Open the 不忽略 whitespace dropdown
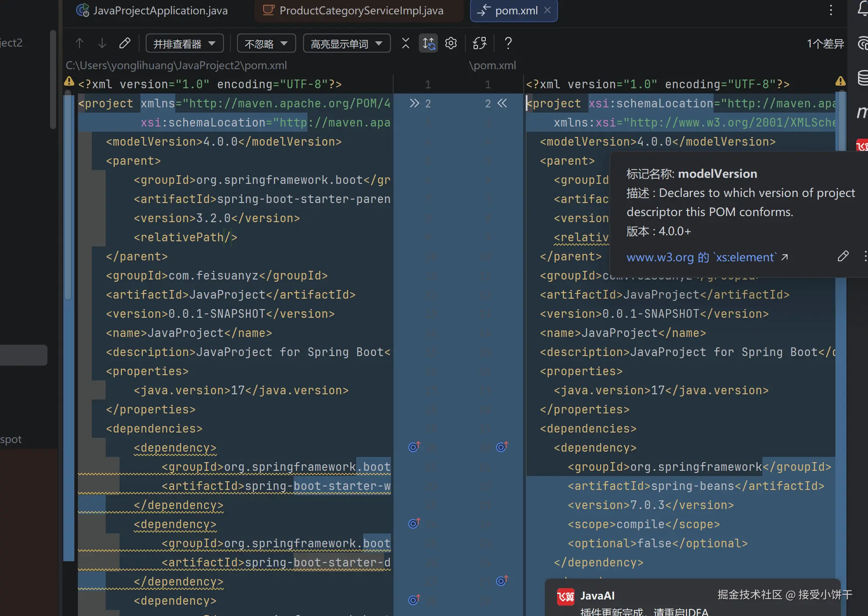 266,43
